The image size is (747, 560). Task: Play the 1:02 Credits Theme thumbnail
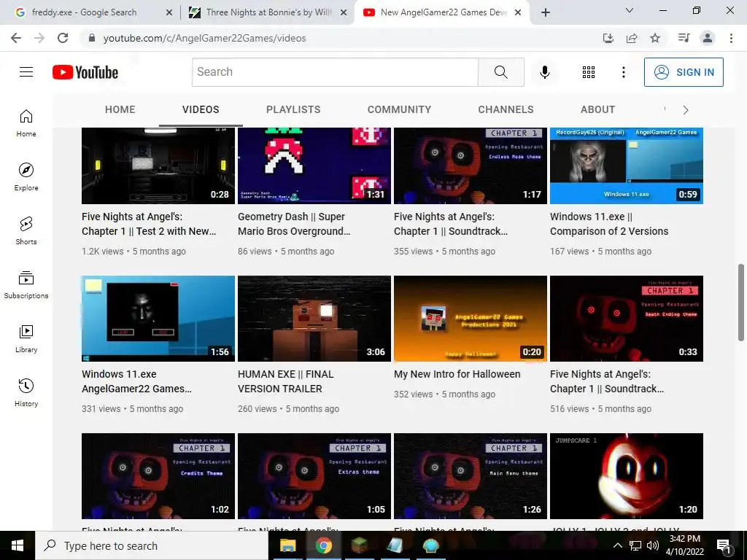pyautogui.click(x=158, y=475)
